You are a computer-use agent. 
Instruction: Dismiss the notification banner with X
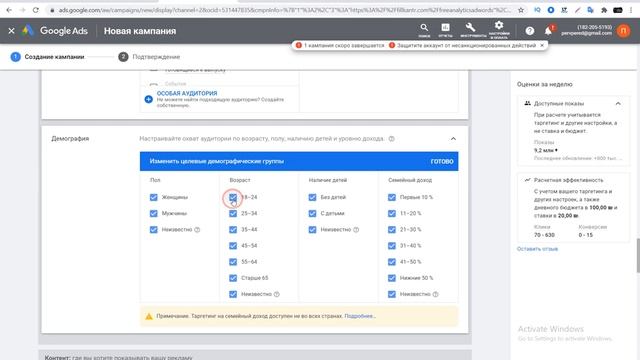pos(542,45)
